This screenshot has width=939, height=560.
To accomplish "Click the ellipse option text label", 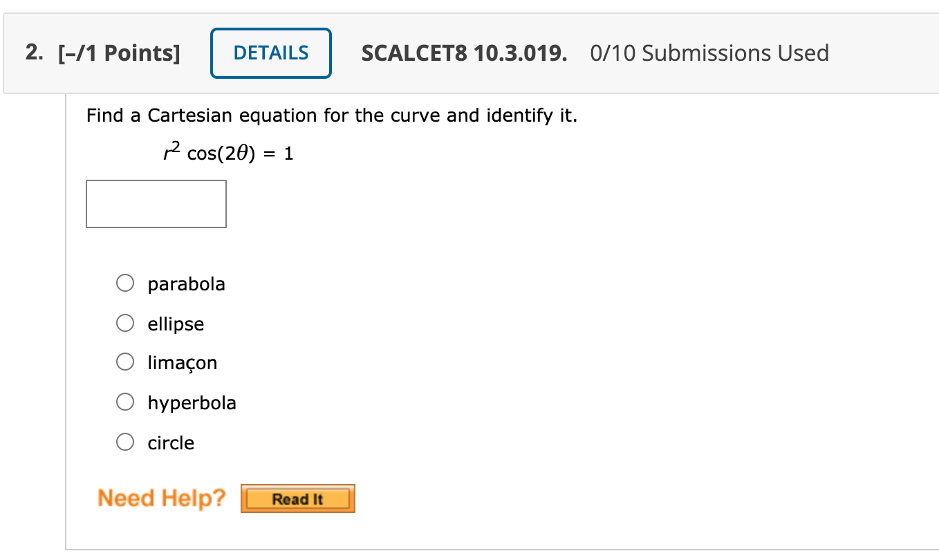I will click(176, 323).
